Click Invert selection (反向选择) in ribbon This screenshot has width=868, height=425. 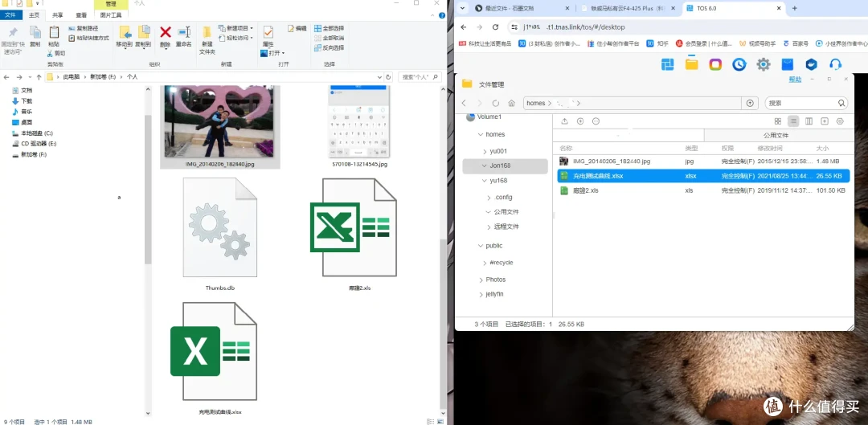coord(329,47)
